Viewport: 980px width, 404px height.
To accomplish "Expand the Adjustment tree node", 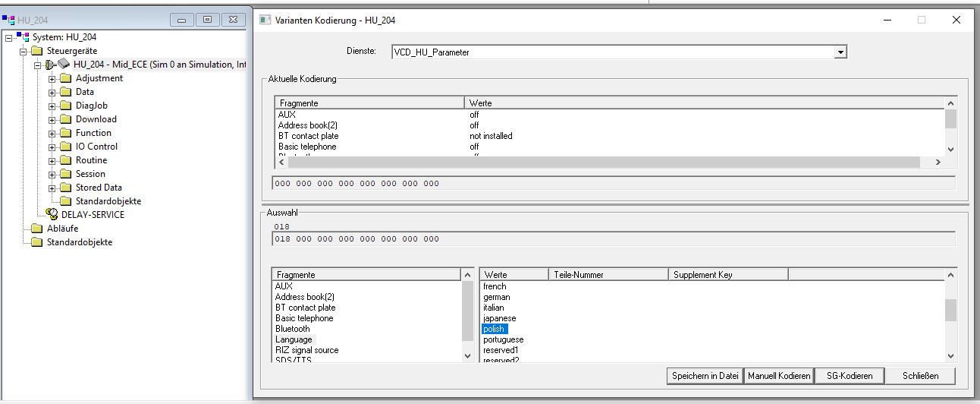I will pyautogui.click(x=52, y=78).
